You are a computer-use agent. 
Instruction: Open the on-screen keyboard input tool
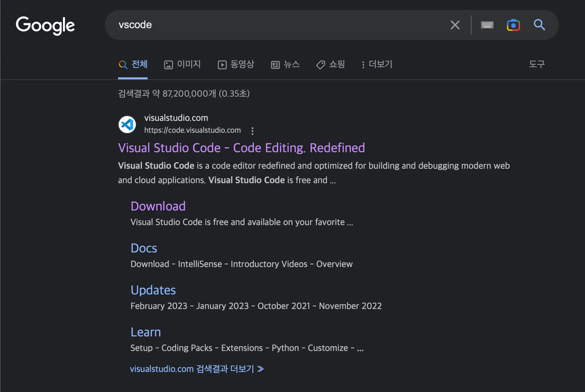[487, 25]
